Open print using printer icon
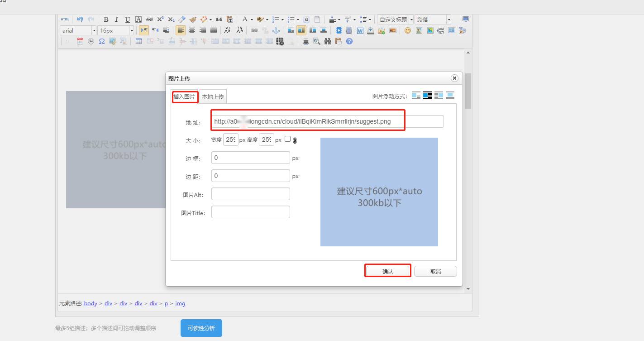 (x=306, y=41)
